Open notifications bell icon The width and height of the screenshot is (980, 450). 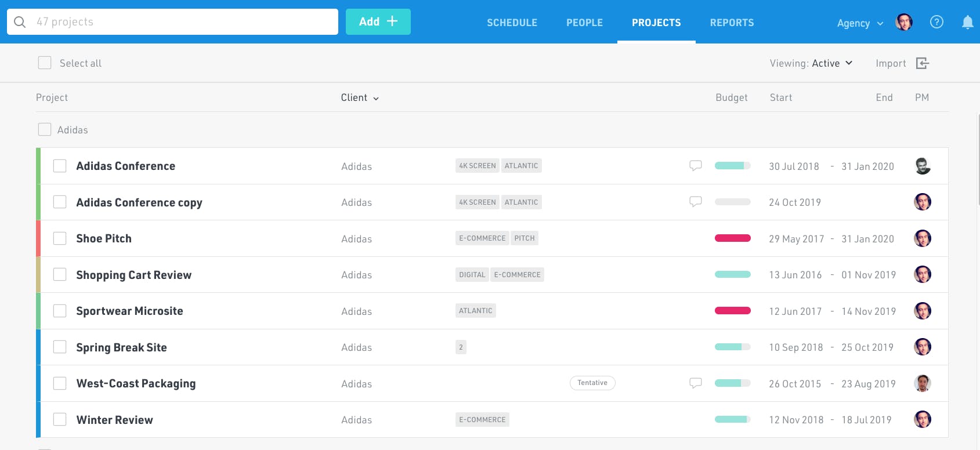coord(967,23)
